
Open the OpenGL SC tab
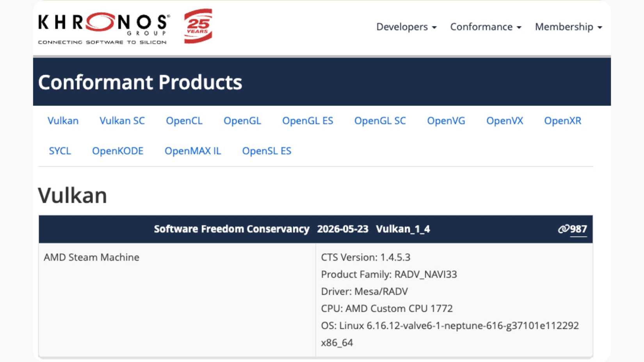pyautogui.click(x=380, y=121)
